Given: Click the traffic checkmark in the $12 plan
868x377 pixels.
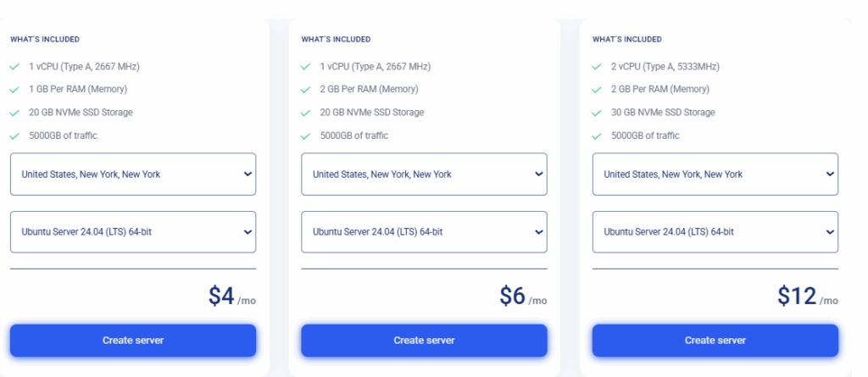Looking at the screenshot, I should (x=597, y=136).
